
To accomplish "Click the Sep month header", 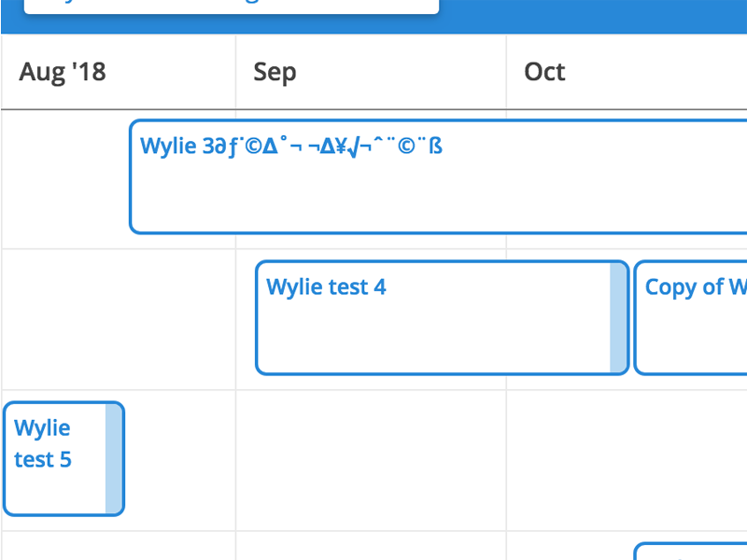I will click(275, 73).
